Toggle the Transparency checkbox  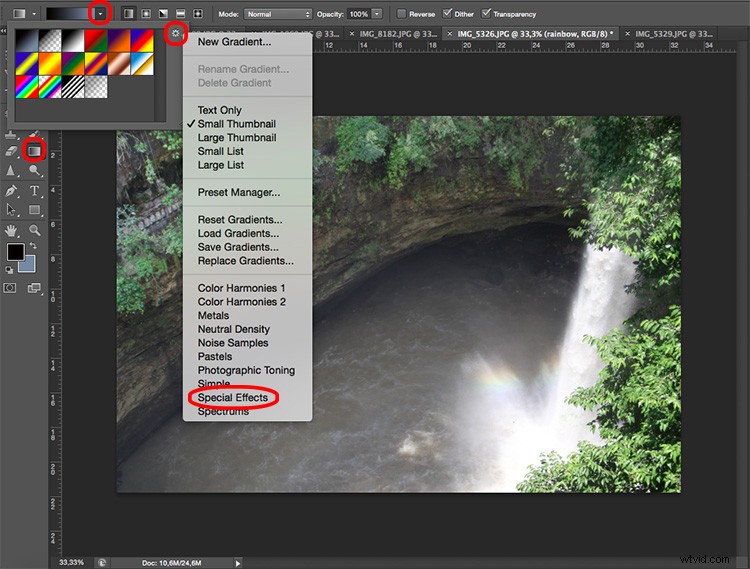click(x=486, y=14)
